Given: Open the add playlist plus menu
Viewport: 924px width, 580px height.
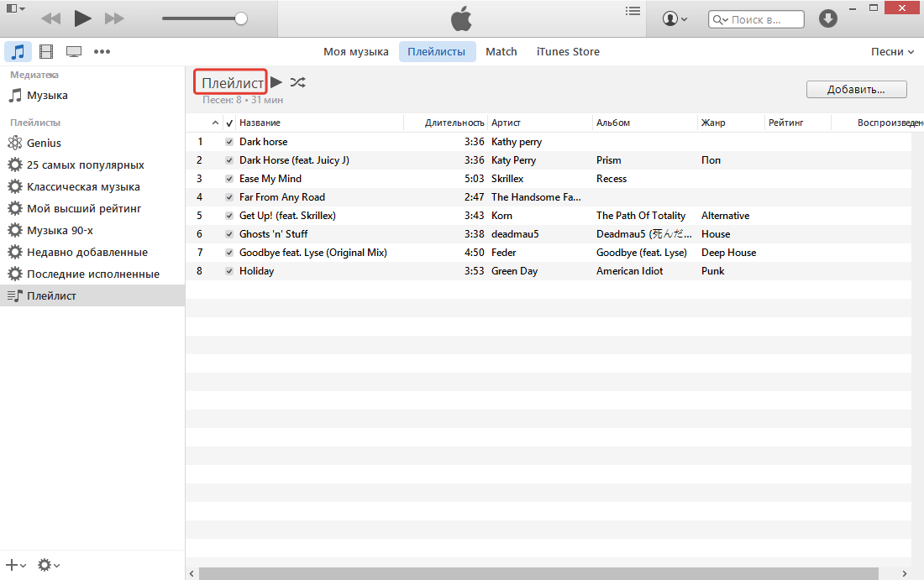Looking at the screenshot, I should coord(15,565).
